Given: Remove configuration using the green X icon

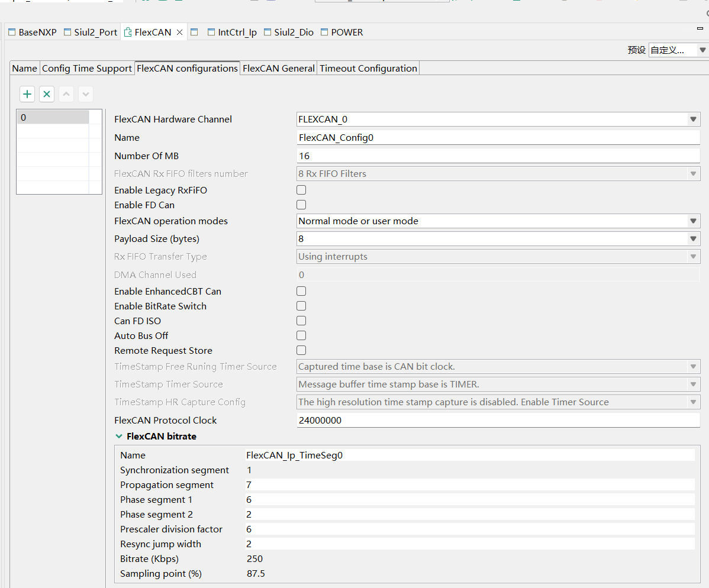Looking at the screenshot, I should pyautogui.click(x=47, y=94).
